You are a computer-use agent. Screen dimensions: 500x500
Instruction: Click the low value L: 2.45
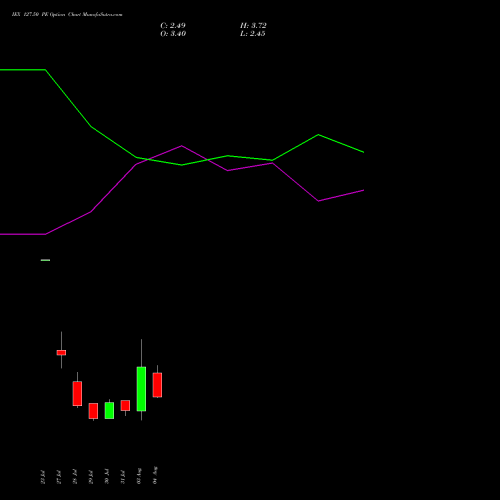click(x=253, y=34)
